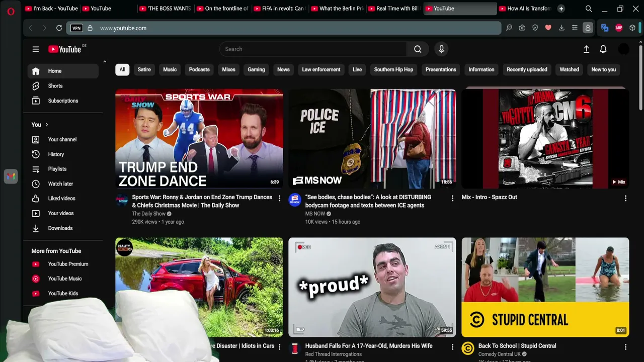Open YouTube Premium link
Viewport: 644px width, 362px height.
pos(63,264)
